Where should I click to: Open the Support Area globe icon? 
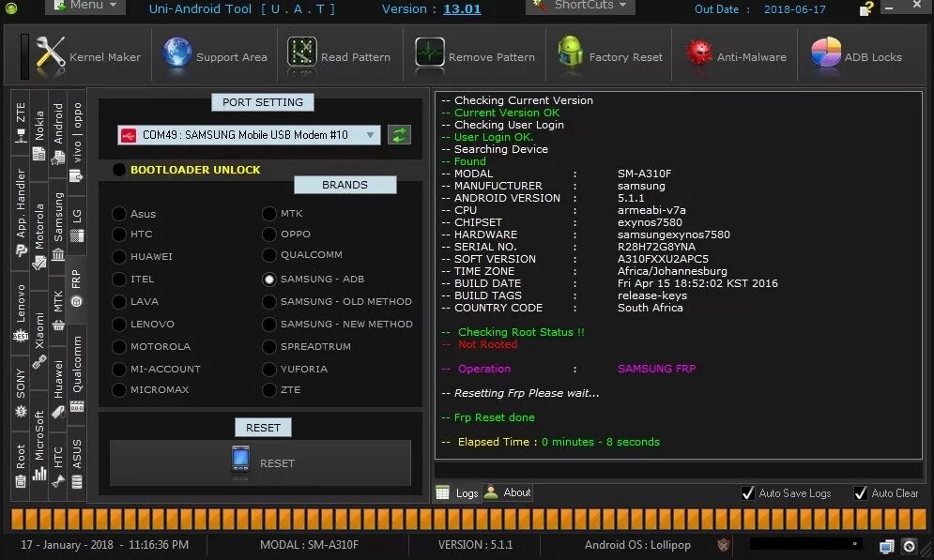[x=176, y=54]
